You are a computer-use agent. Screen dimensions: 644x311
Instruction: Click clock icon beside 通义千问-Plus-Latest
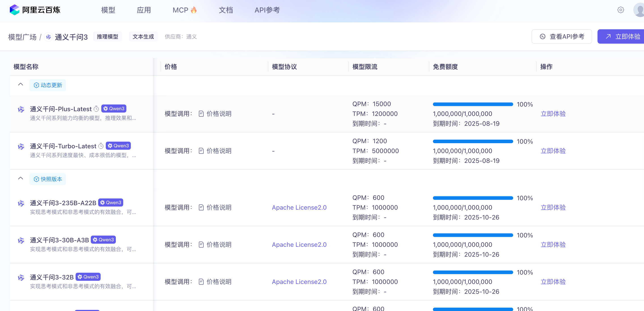pos(96,109)
